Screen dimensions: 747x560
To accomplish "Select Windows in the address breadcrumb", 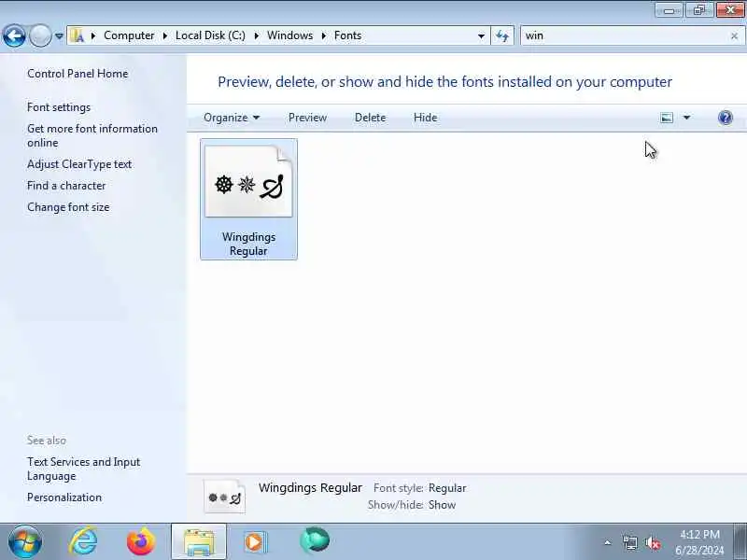I will (x=289, y=35).
